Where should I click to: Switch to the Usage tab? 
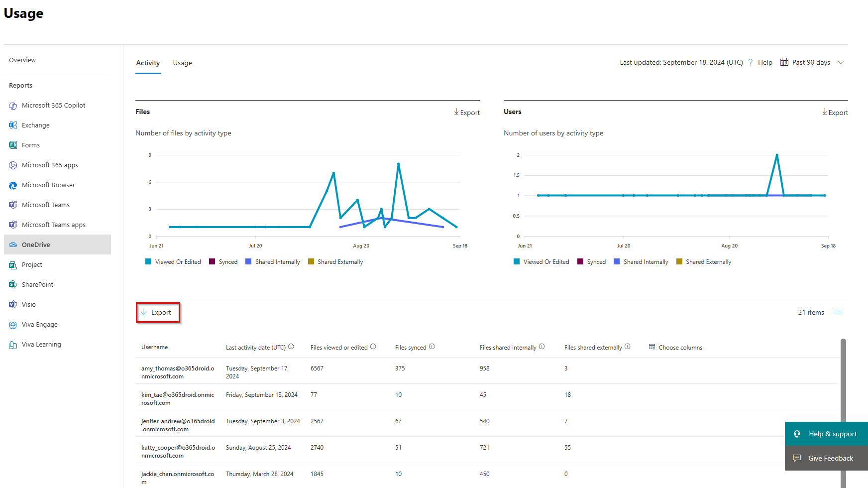tap(182, 63)
